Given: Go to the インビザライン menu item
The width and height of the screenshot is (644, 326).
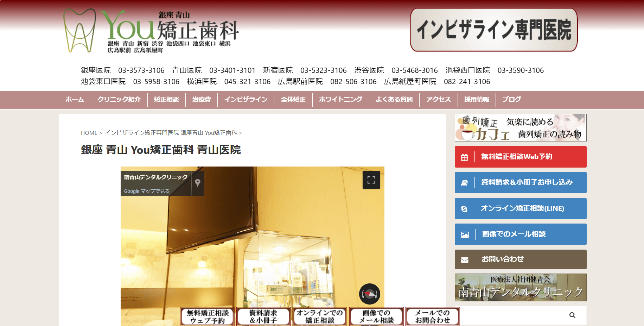Looking at the screenshot, I should click(246, 100).
